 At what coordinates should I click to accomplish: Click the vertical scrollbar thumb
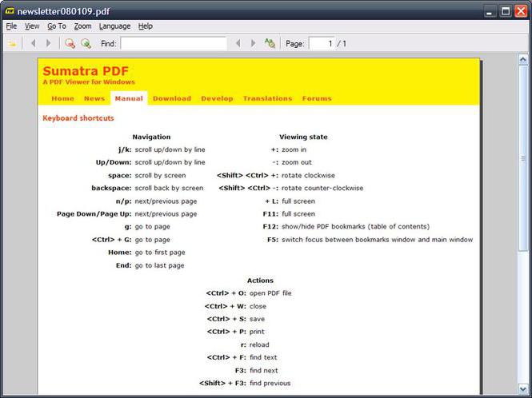pos(523,158)
